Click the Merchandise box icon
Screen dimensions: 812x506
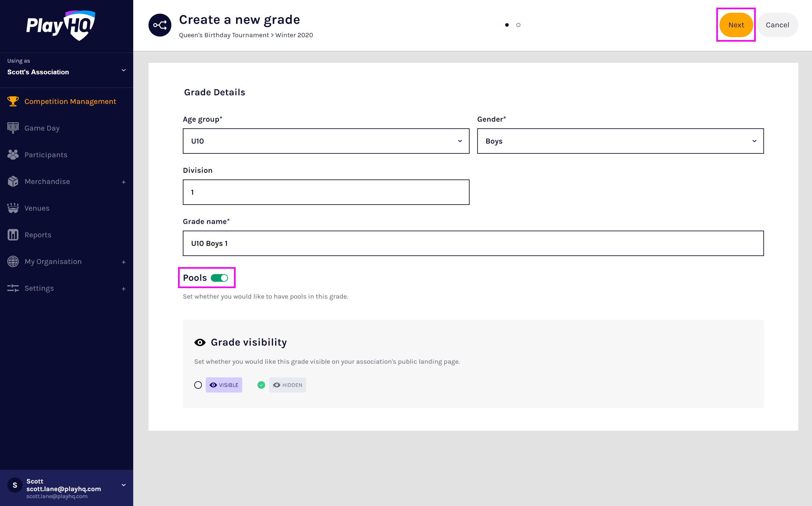click(x=13, y=181)
